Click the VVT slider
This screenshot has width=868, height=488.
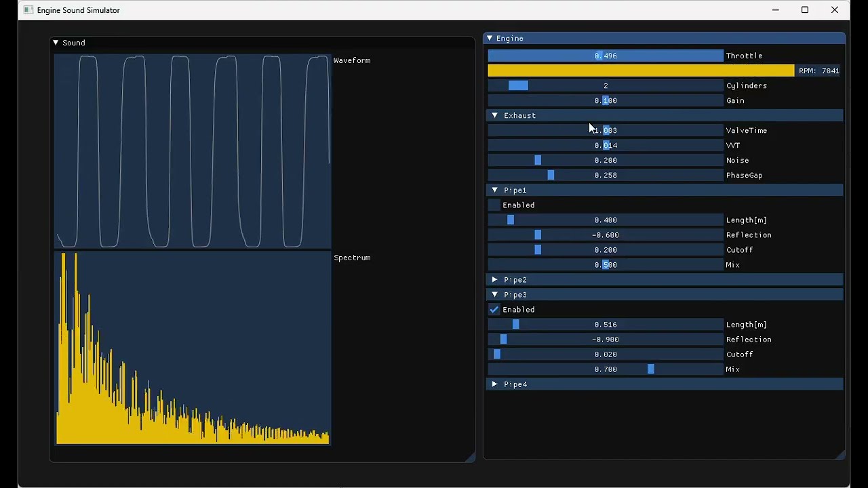pyautogui.click(x=606, y=145)
